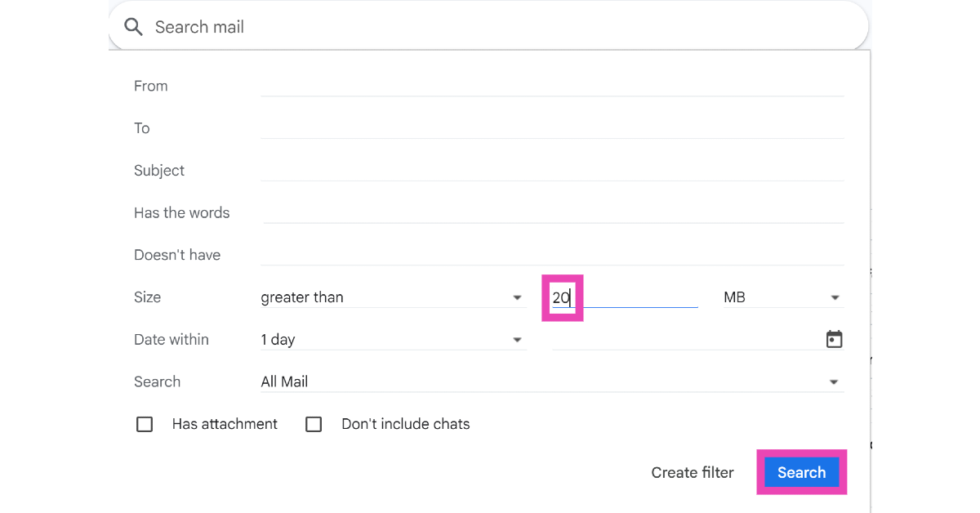Open the MB size unit dropdown

[x=782, y=297]
